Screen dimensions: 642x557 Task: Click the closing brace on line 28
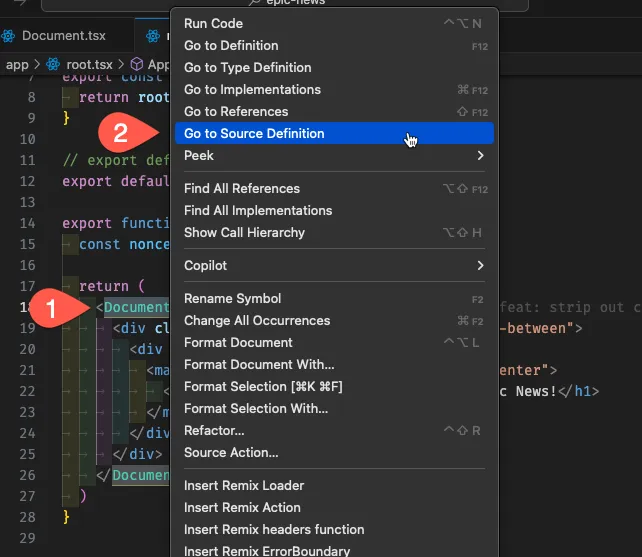[66, 517]
